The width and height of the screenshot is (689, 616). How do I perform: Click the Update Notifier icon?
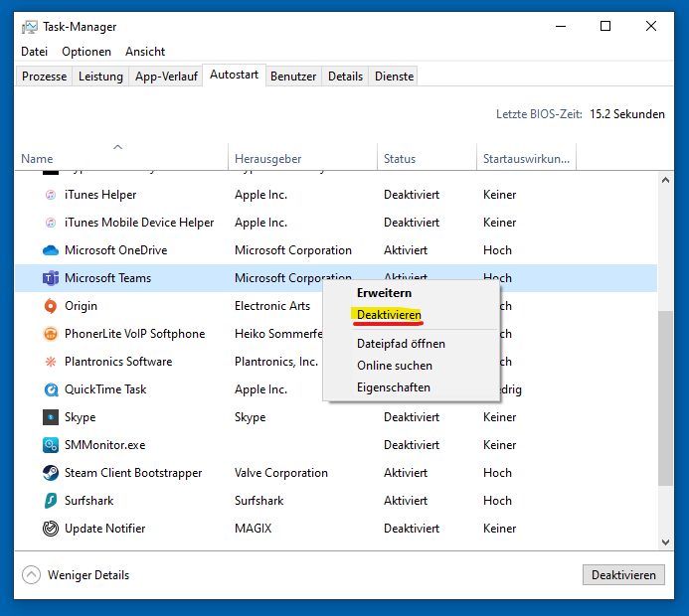pyautogui.click(x=51, y=529)
